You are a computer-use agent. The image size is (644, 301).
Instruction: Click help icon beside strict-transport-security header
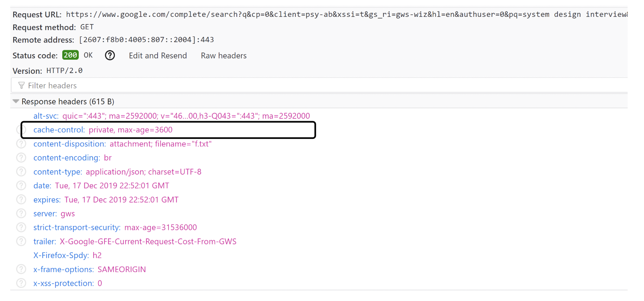click(21, 227)
